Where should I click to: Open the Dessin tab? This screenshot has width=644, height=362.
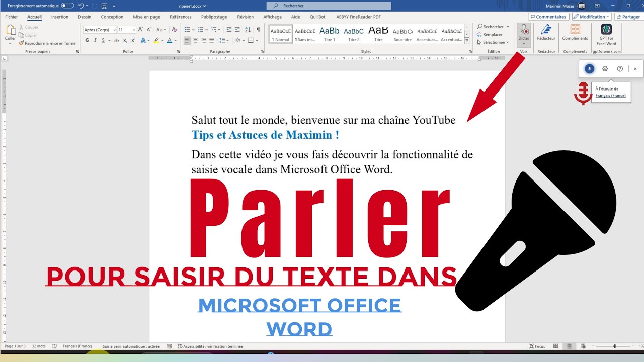(x=85, y=17)
